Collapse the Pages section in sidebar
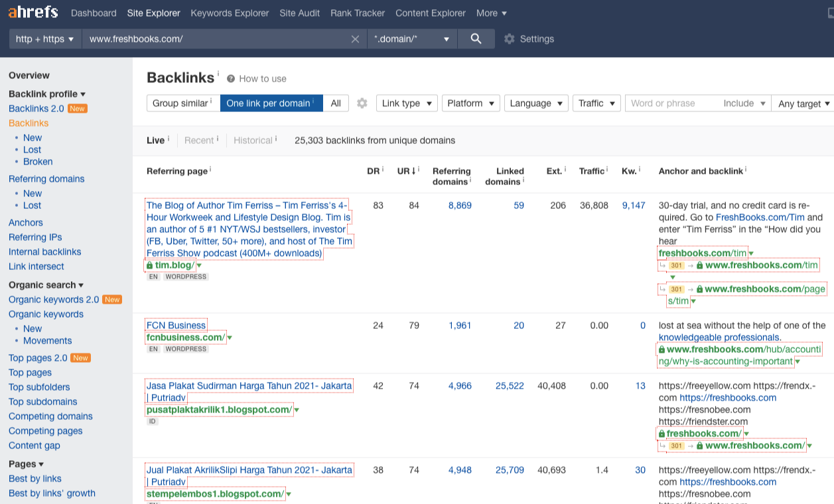834x504 pixels. click(27, 464)
